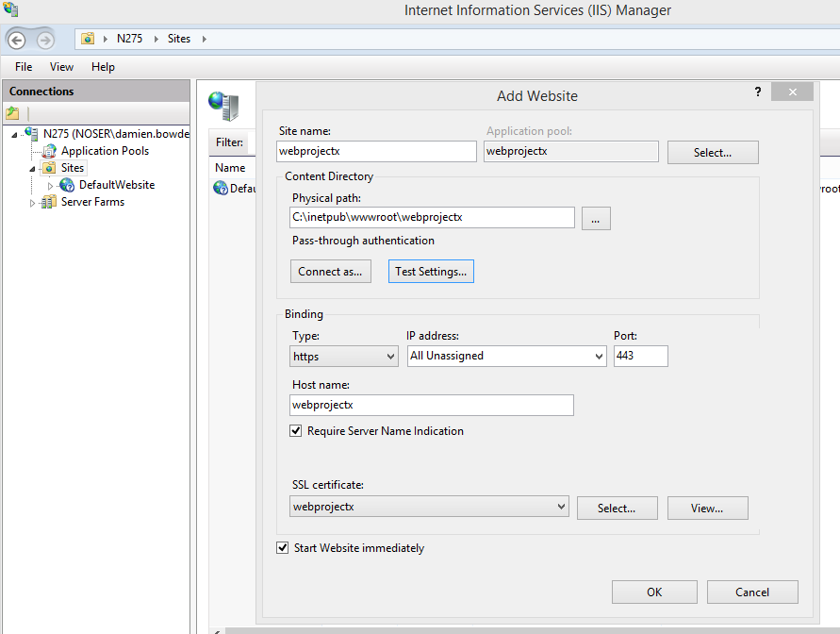Open the SSL certificate dropdown
This screenshot has width=840, height=634.
pyautogui.click(x=430, y=507)
